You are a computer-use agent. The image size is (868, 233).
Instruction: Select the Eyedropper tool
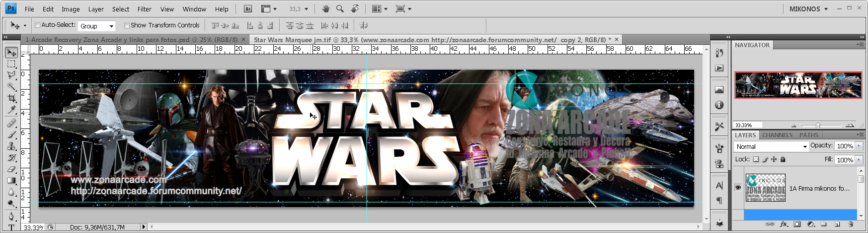coord(11,110)
